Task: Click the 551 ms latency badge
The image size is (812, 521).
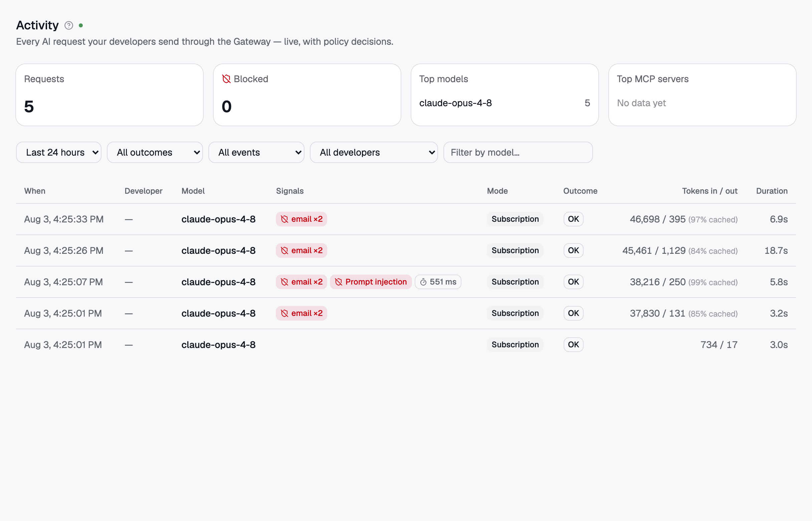Action: tap(438, 282)
